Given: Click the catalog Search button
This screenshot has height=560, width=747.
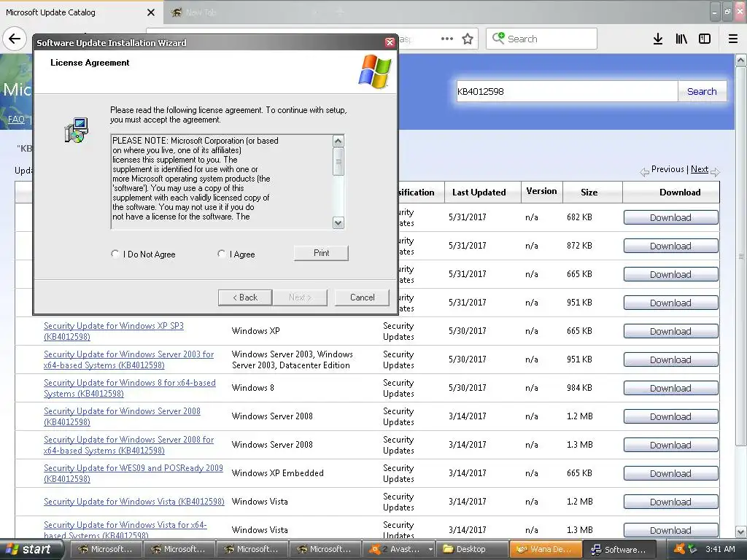Looking at the screenshot, I should [702, 91].
